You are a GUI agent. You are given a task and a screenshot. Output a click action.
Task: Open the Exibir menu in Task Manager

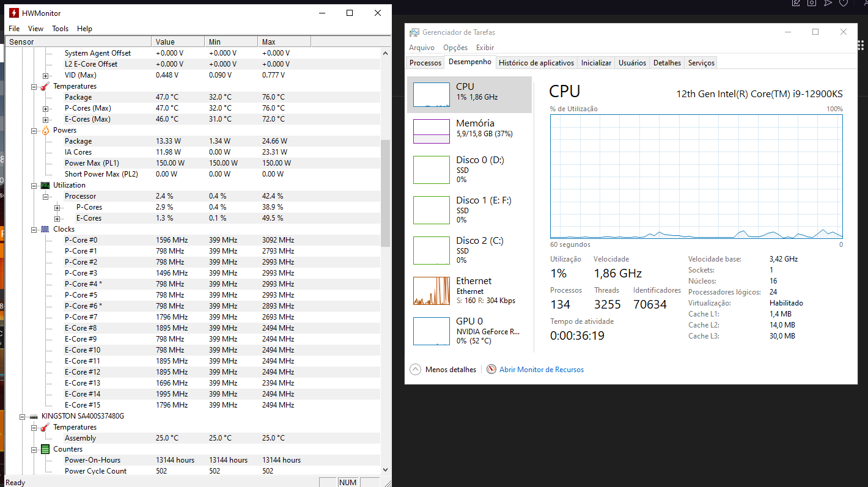[x=485, y=48]
